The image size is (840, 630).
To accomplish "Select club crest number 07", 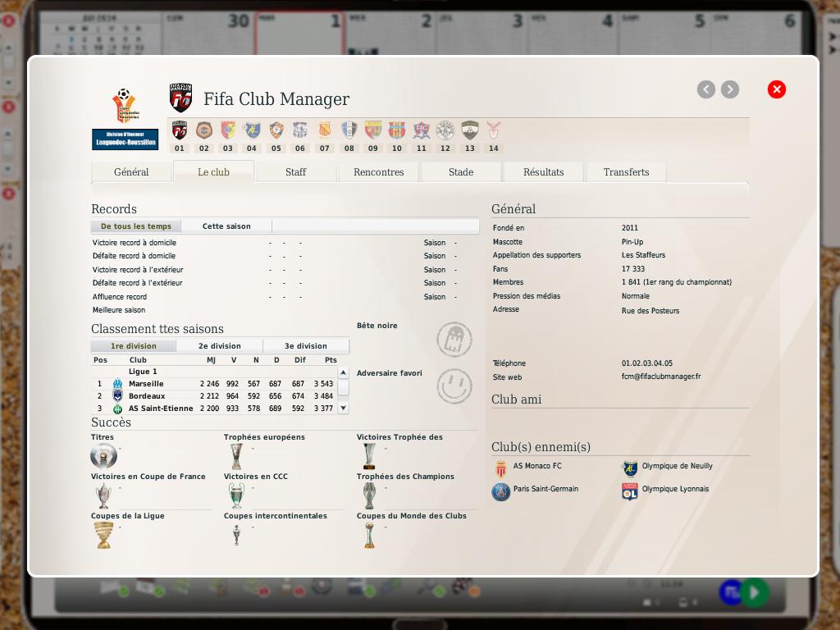I will point(325,130).
